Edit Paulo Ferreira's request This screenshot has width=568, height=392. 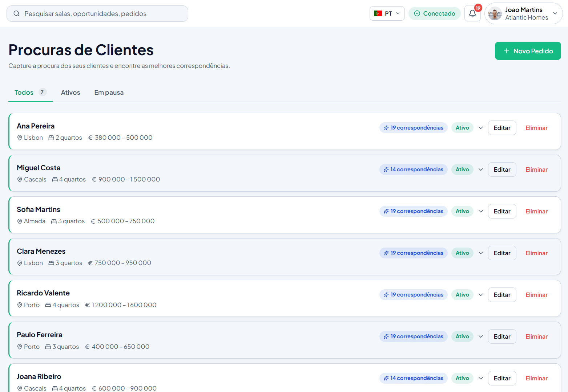pos(502,336)
